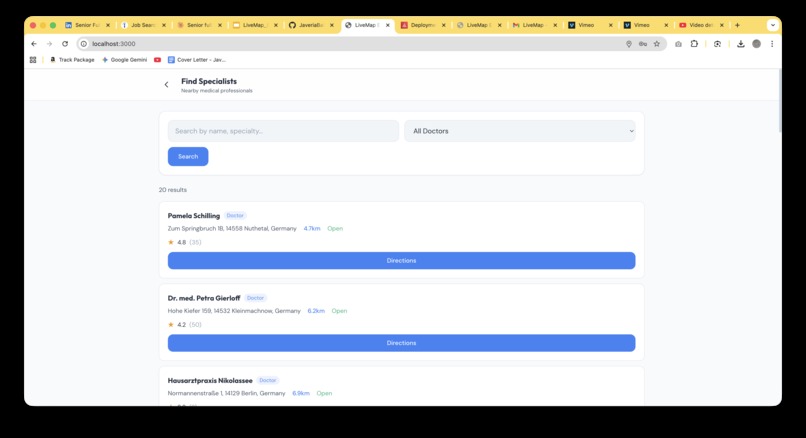Select the name Dr. med. Petra Gierloff
This screenshot has height=438, width=806.
pos(204,298)
